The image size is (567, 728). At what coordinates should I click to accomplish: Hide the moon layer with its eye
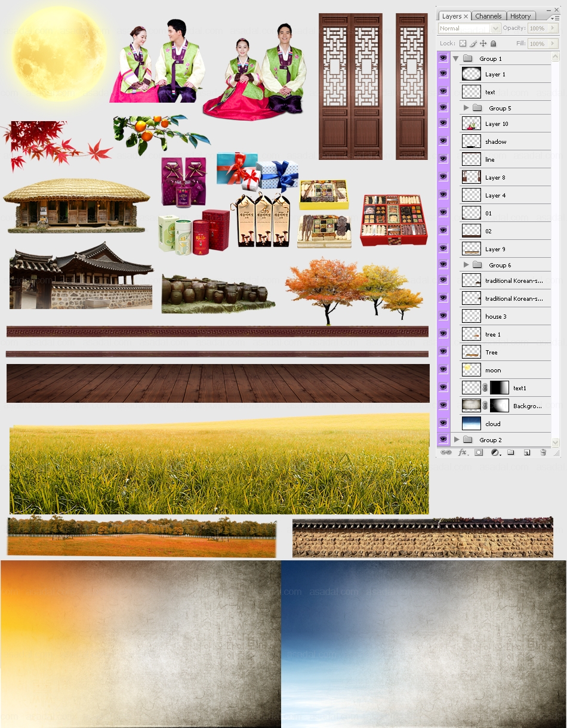tap(443, 370)
